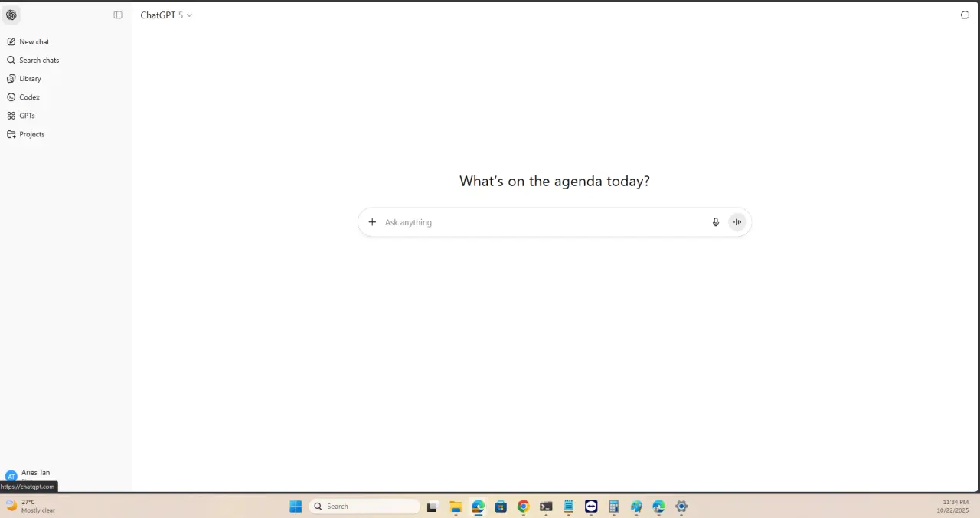Click the plus attachment button in prompt box

click(x=372, y=222)
